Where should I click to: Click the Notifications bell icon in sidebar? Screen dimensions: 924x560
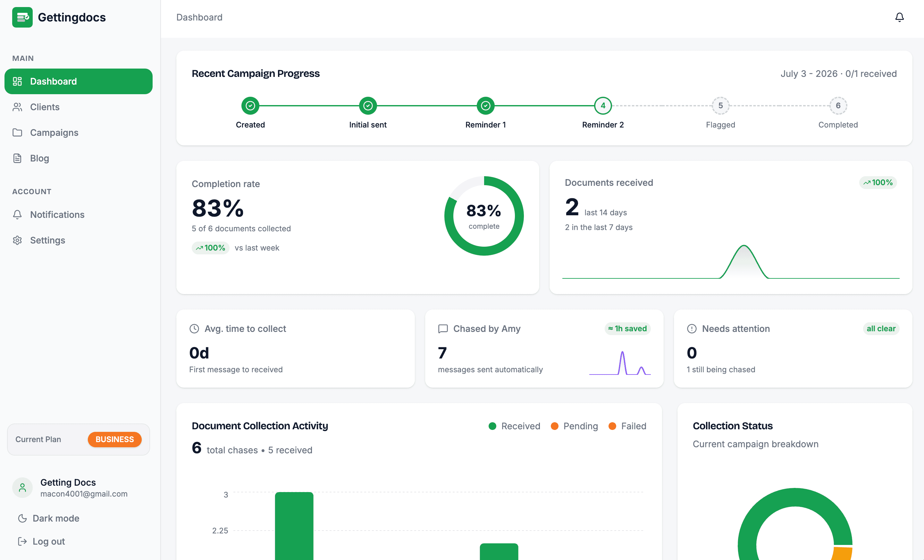(x=17, y=214)
